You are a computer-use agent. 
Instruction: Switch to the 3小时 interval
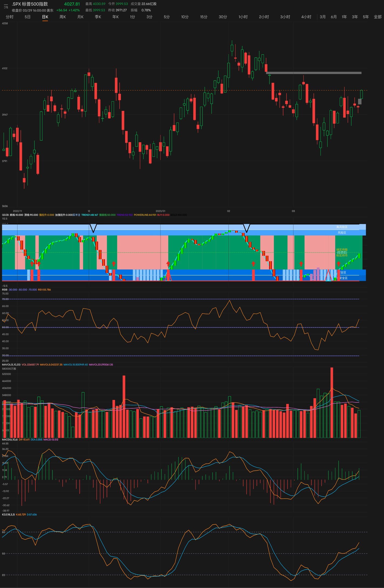click(x=285, y=17)
